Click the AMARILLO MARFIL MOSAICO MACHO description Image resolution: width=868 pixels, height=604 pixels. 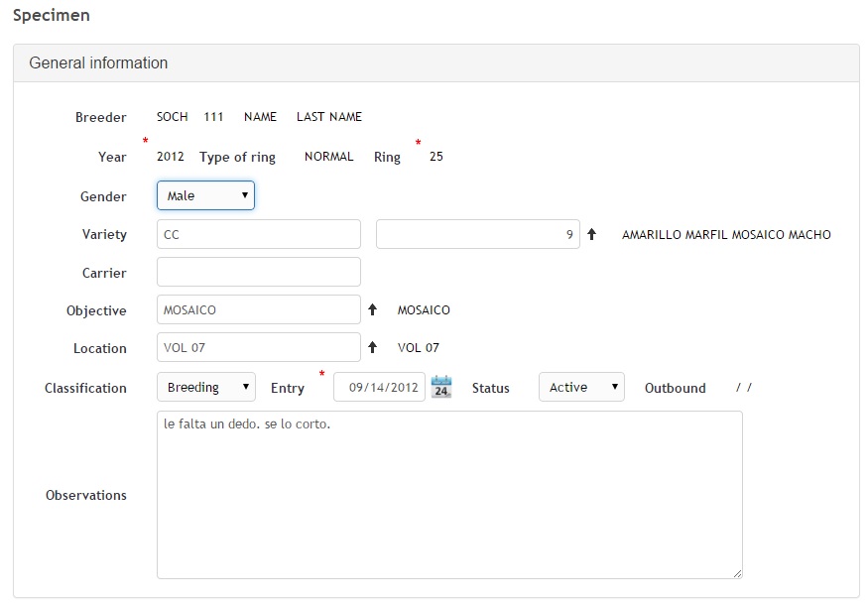coord(726,235)
